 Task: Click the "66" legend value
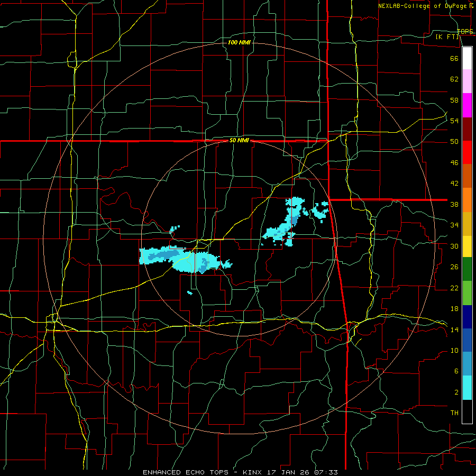point(454,58)
